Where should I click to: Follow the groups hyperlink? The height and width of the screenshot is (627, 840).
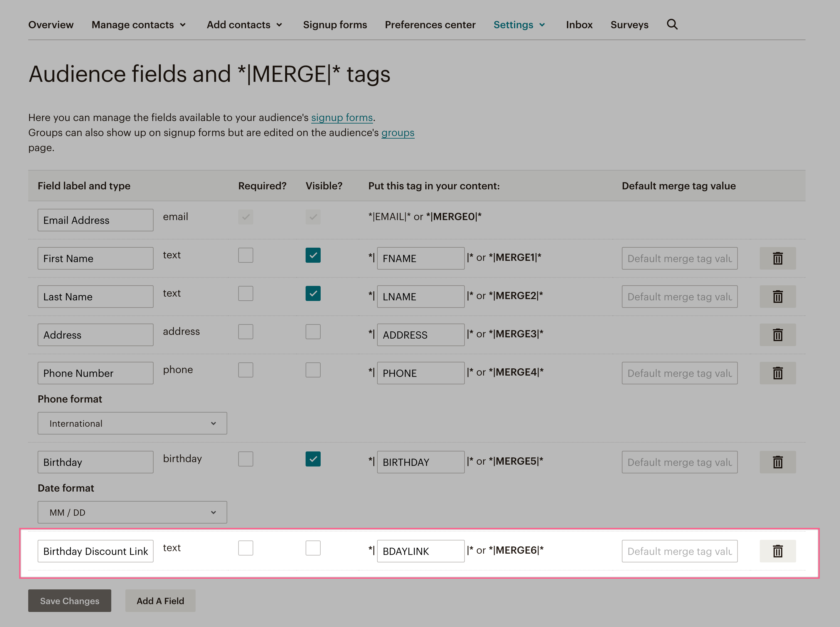(x=398, y=133)
